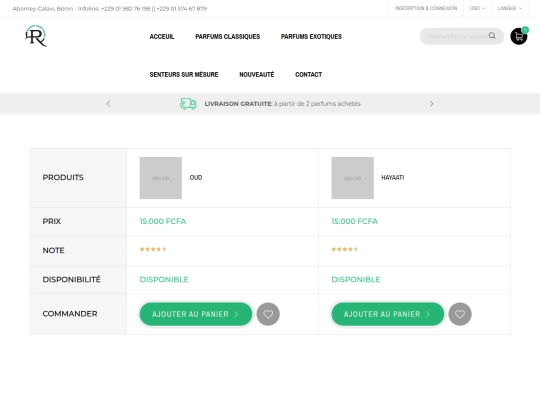The image size is (540, 405).
Task: Click the OUD price 15.000 FCFA
Action: coord(163,221)
